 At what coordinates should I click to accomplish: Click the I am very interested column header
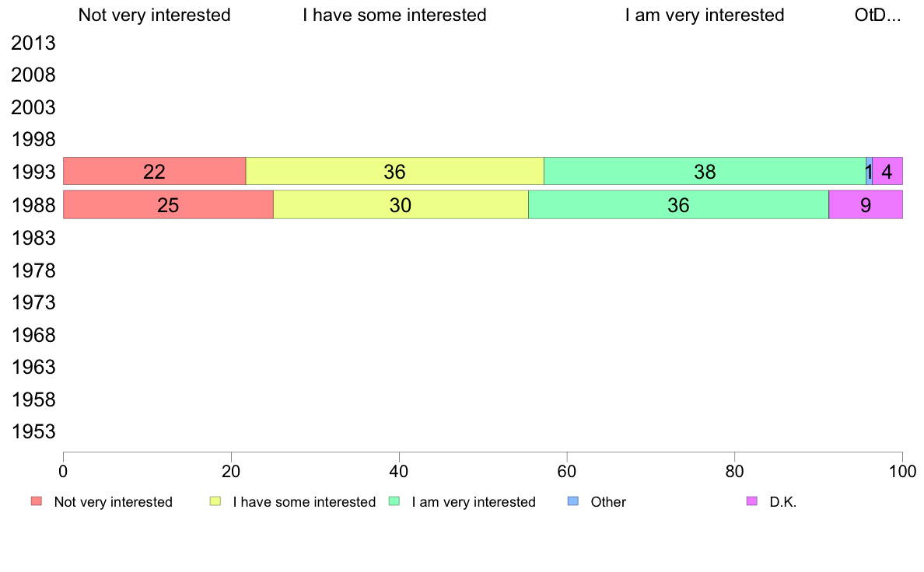[x=705, y=16]
